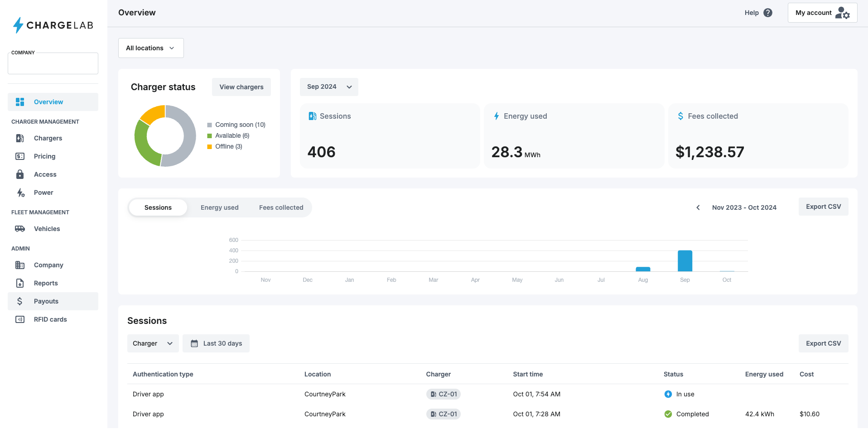Click the Company input field
The width and height of the screenshot is (868, 429).
[x=53, y=63]
